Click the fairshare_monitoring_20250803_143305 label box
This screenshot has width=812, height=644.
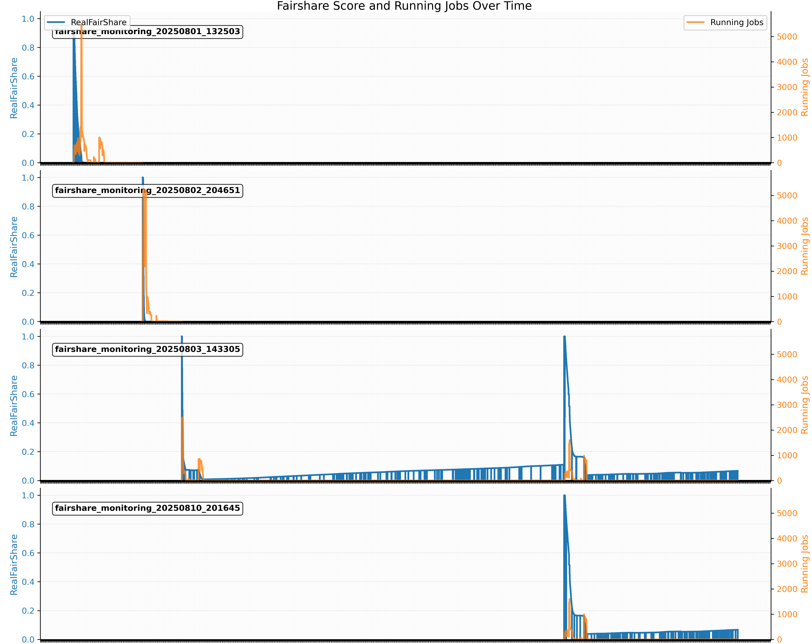pyautogui.click(x=147, y=350)
